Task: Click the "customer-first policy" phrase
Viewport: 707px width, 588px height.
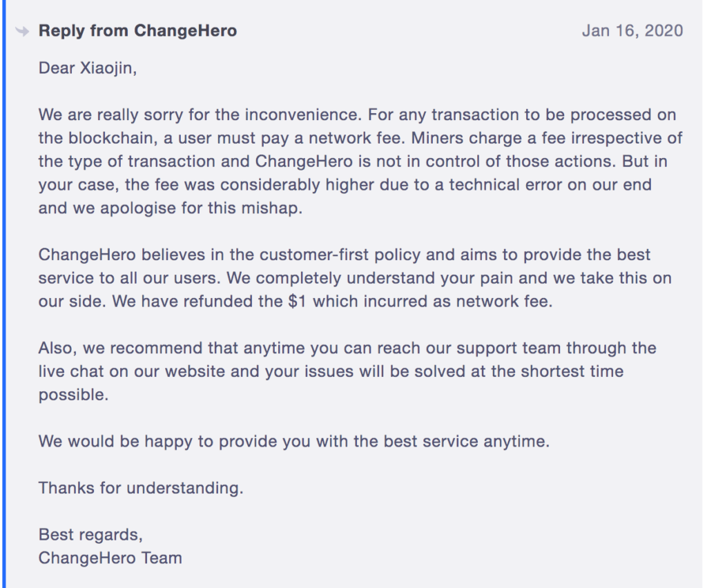Action: coord(340,255)
